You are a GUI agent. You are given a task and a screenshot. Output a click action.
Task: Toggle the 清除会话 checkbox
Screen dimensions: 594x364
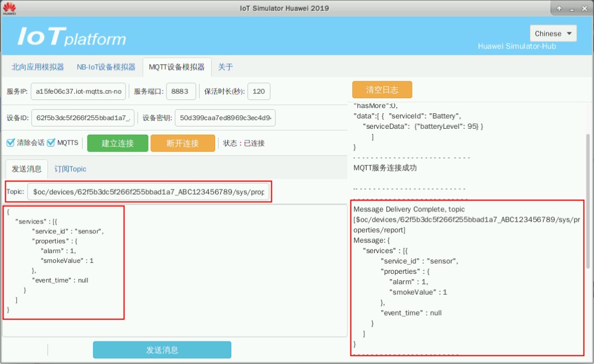(x=10, y=143)
